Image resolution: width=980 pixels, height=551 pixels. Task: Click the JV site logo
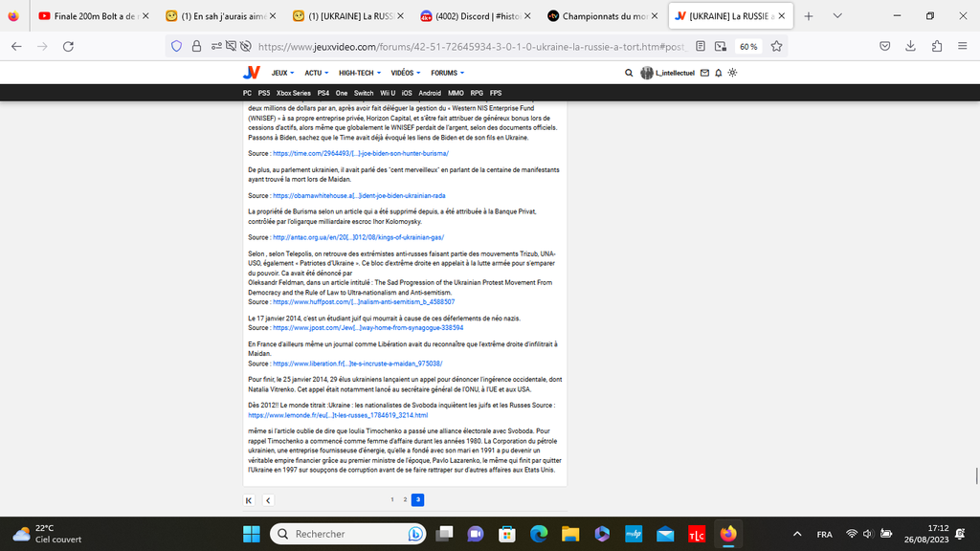pos(252,73)
